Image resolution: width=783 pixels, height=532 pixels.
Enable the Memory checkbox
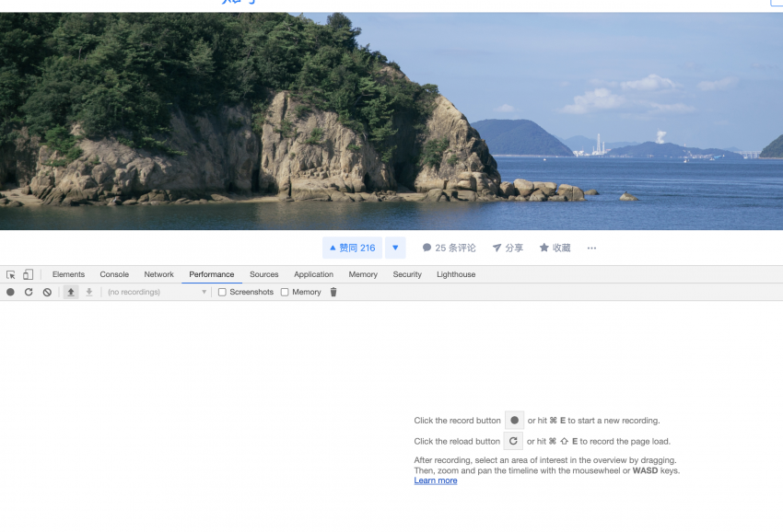[285, 292]
